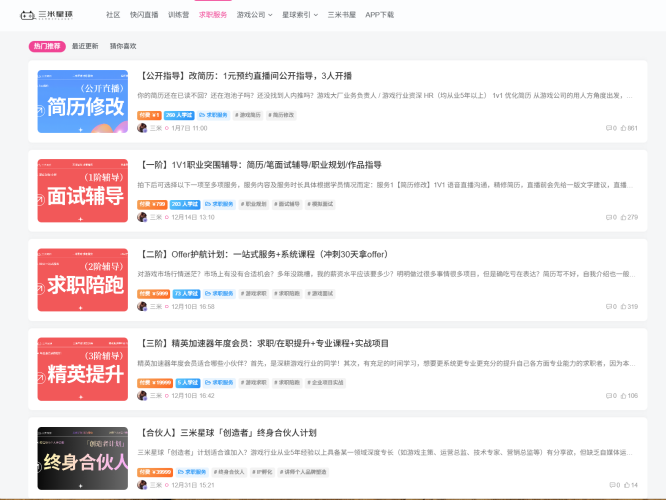Open the 【合伙人】终身合伙人计划 post title
The image size is (666, 500).
pyautogui.click(x=227, y=432)
